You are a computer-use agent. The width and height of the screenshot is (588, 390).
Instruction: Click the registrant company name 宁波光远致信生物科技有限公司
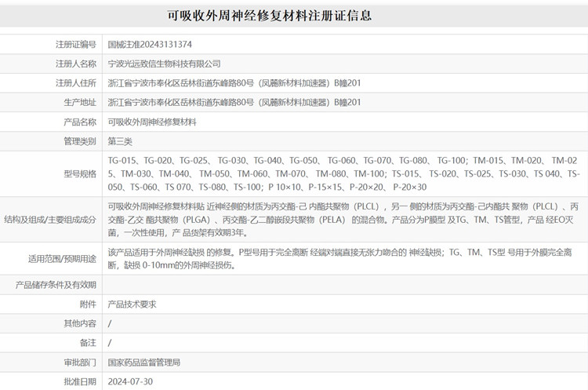click(164, 64)
